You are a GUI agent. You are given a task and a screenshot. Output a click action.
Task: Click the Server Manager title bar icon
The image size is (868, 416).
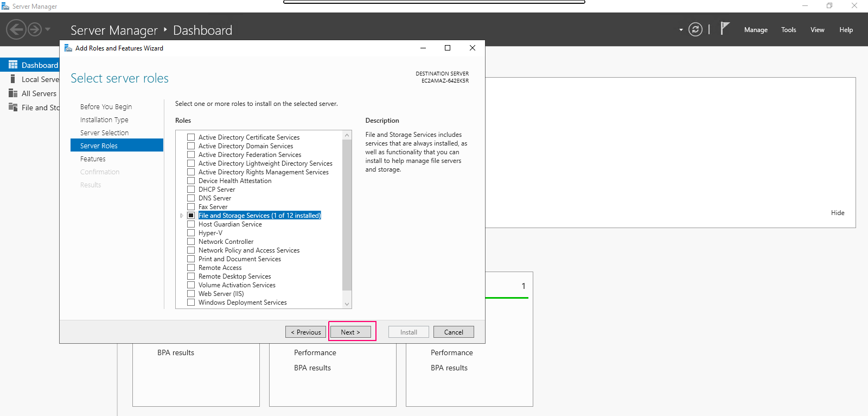[5, 6]
